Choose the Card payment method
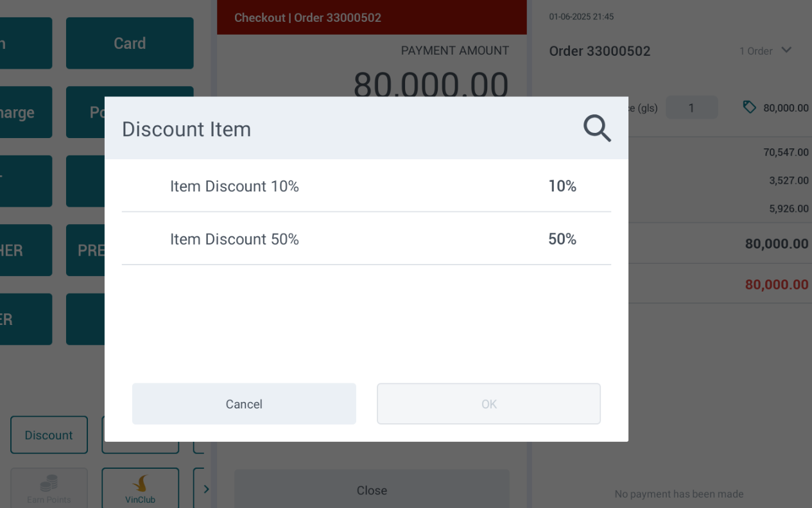Viewport: 812px width, 508px height. tap(130, 43)
